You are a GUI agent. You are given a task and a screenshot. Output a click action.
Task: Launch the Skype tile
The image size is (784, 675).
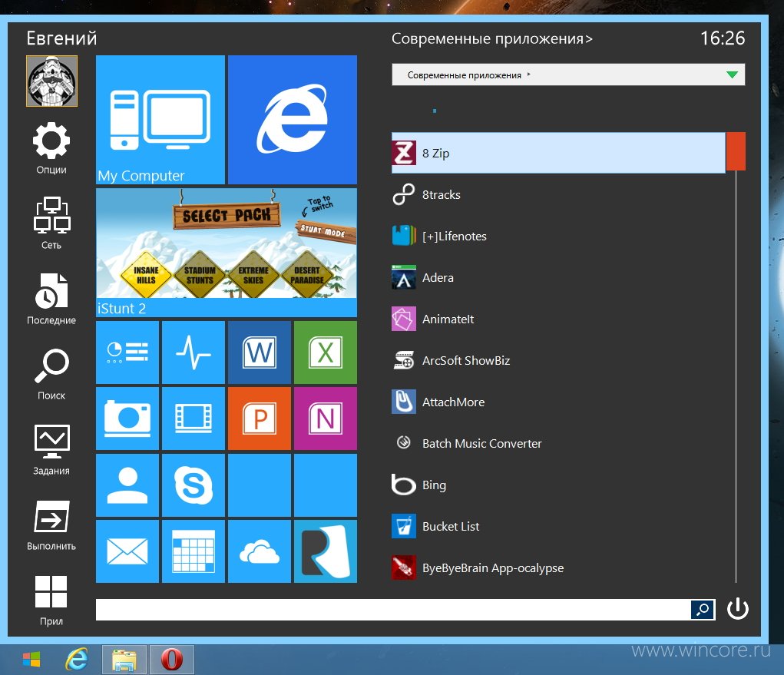point(194,485)
